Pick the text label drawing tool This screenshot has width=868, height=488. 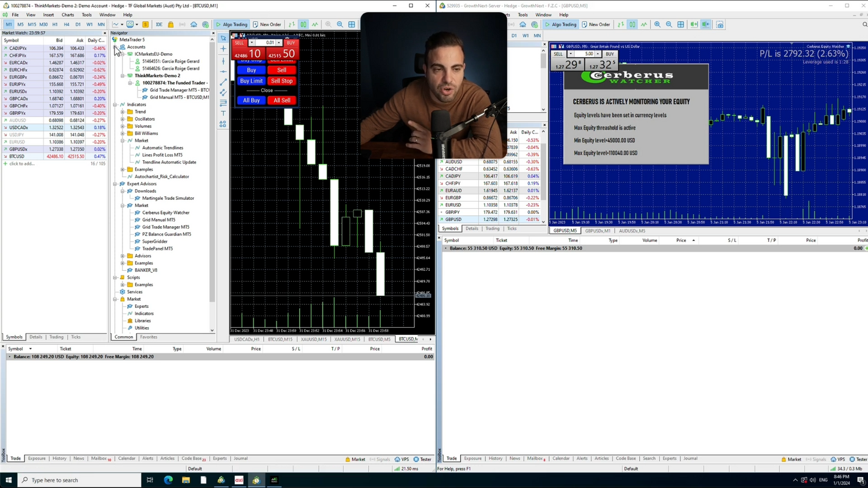[223, 113]
